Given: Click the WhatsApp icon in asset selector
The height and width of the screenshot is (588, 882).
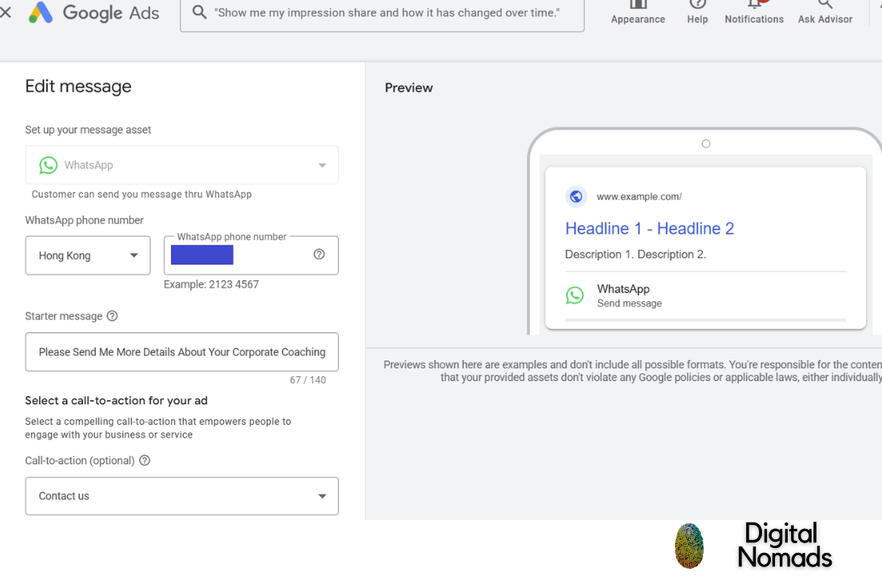Looking at the screenshot, I should (49, 165).
